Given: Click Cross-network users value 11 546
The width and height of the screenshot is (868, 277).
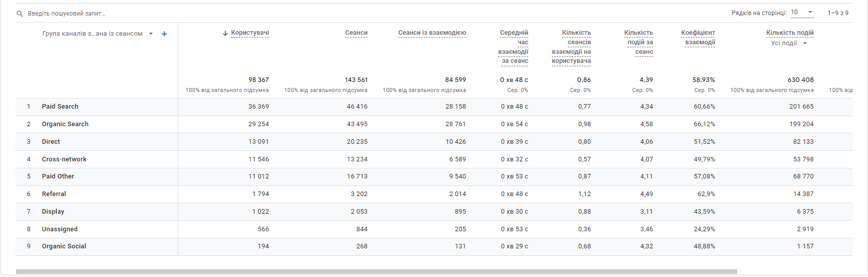Looking at the screenshot, I should (x=259, y=159).
